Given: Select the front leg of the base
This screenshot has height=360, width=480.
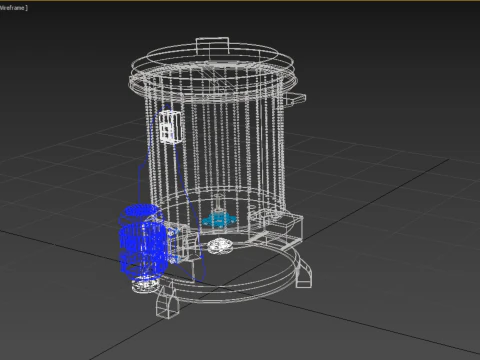Looking at the screenshot, I should click(167, 301).
